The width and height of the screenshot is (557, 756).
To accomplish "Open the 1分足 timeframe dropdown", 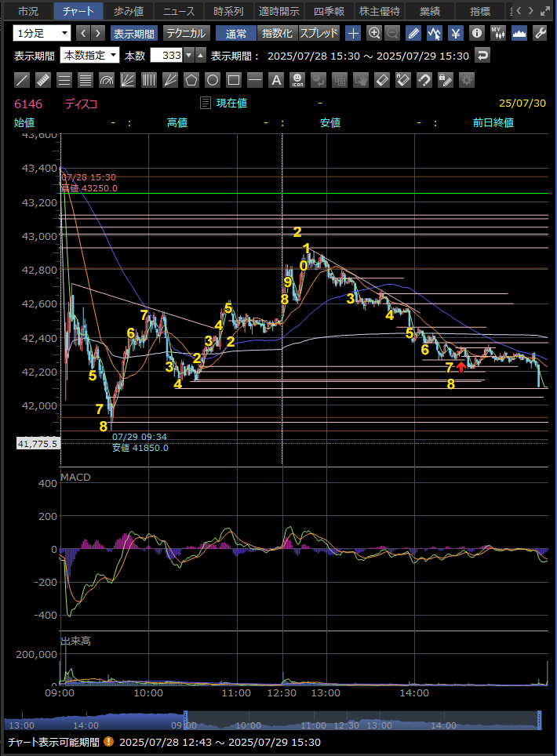I will 42,33.
